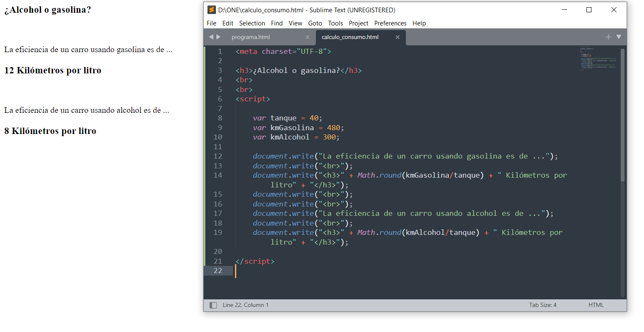This screenshot has width=644, height=332.
Task: Toggle the side bar from status bar icon
Action: (213, 305)
